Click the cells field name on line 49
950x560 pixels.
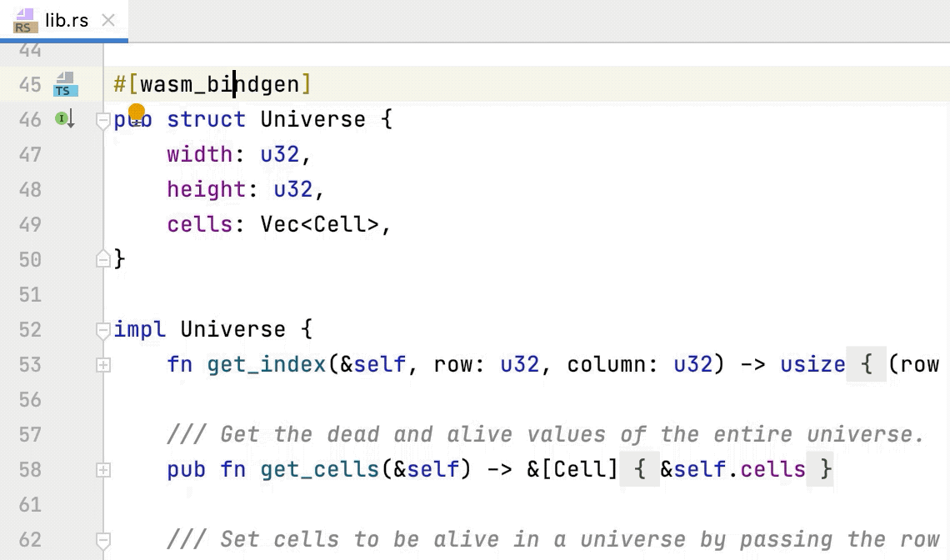[200, 224]
